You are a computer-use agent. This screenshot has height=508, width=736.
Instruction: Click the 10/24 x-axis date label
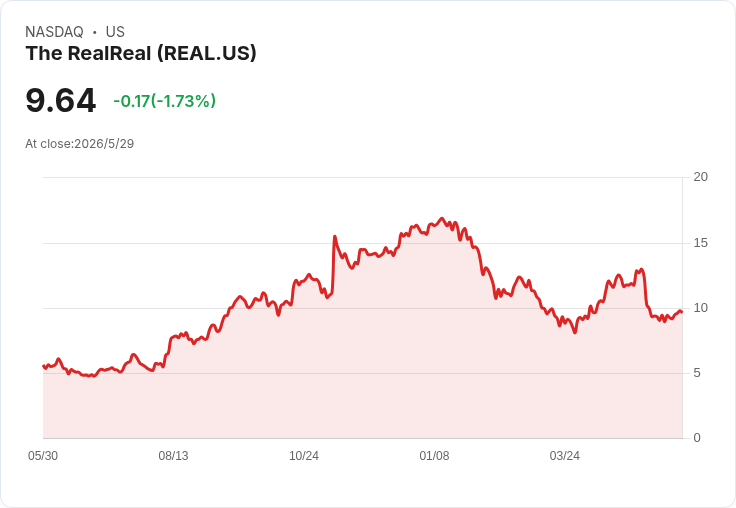(304, 456)
